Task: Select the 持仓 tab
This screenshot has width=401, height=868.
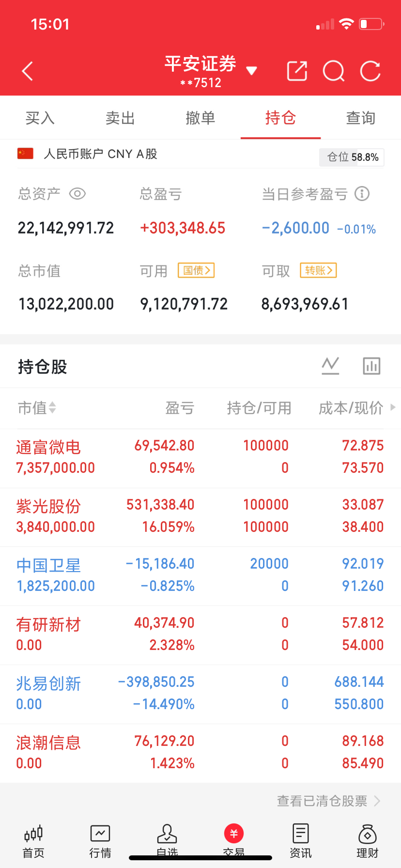Action: pos(280,118)
